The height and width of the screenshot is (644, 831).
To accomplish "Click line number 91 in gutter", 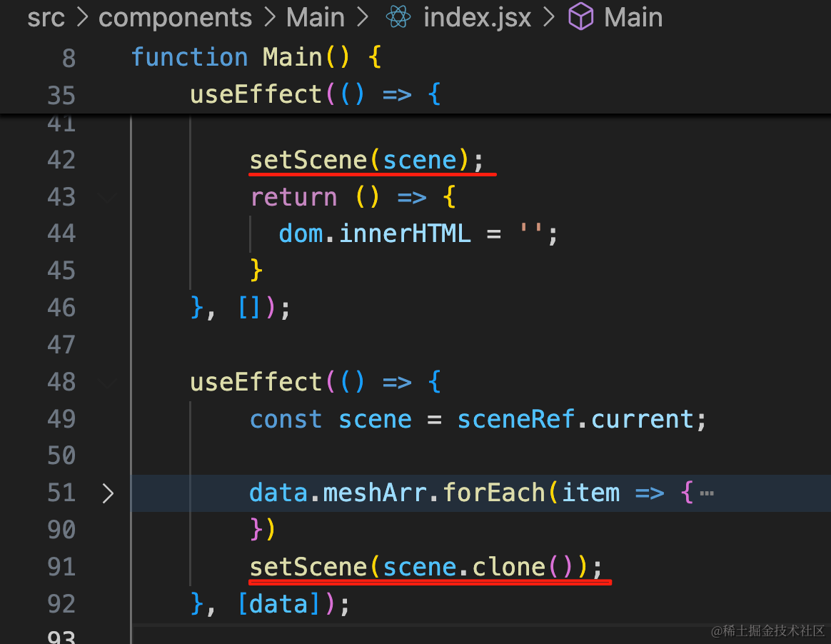I will click(61, 567).
